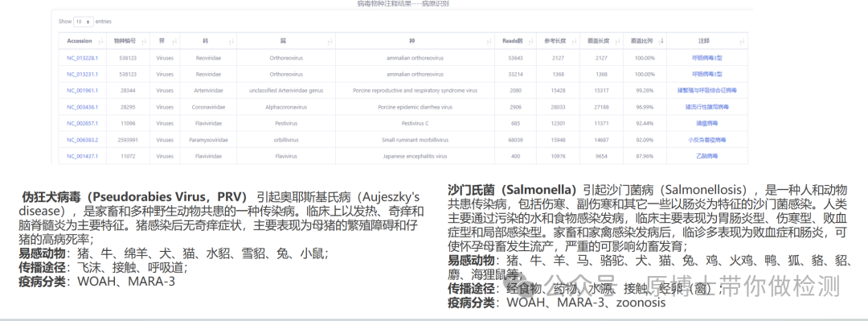Sort by Reads数 column arrows
The height and width of the screenshot is (321, 868).
[x=530, y=42]
